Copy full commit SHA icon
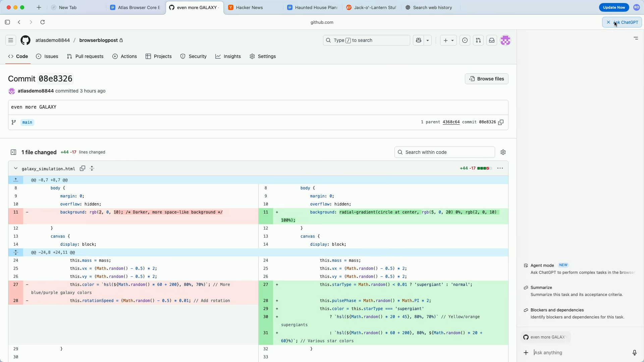This screenshot has width=644, height=362. click(501, 122)
